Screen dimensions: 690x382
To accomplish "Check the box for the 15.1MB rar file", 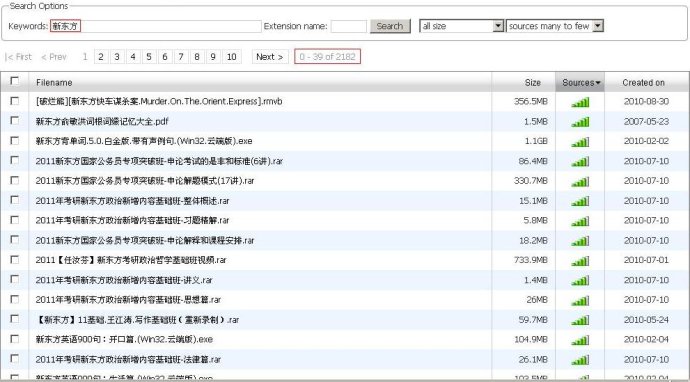I will pos(15,200).
